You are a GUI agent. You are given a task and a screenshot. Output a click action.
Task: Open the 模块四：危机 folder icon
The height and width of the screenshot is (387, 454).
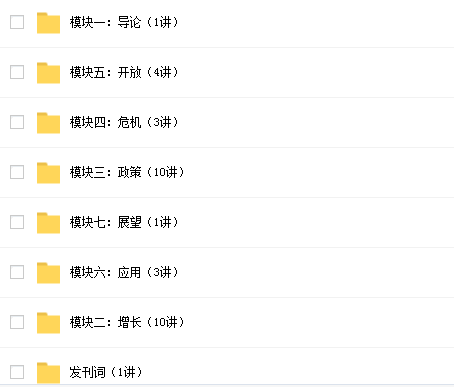click(x=48, y=123)
